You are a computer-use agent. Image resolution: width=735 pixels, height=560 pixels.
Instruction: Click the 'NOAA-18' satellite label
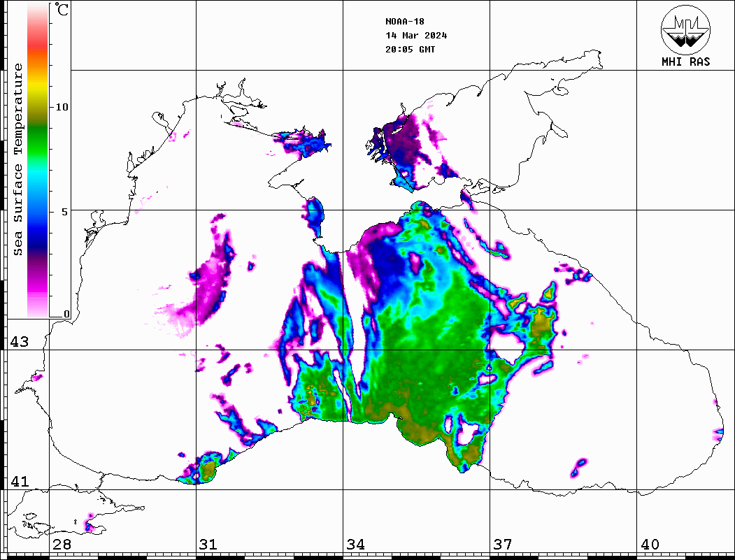[x=404, y=22]
